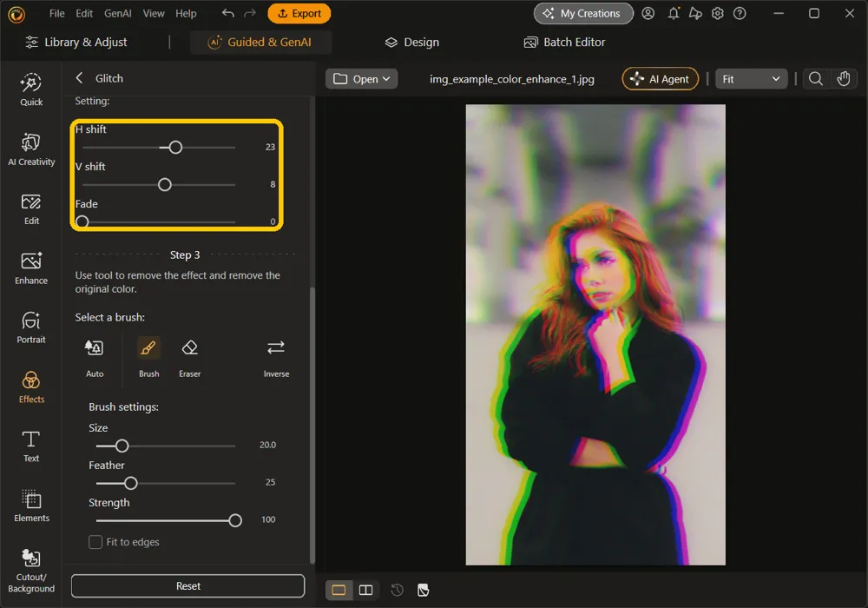
Task: Switch to Library & Adjust tab
Action: coord(76,42)
